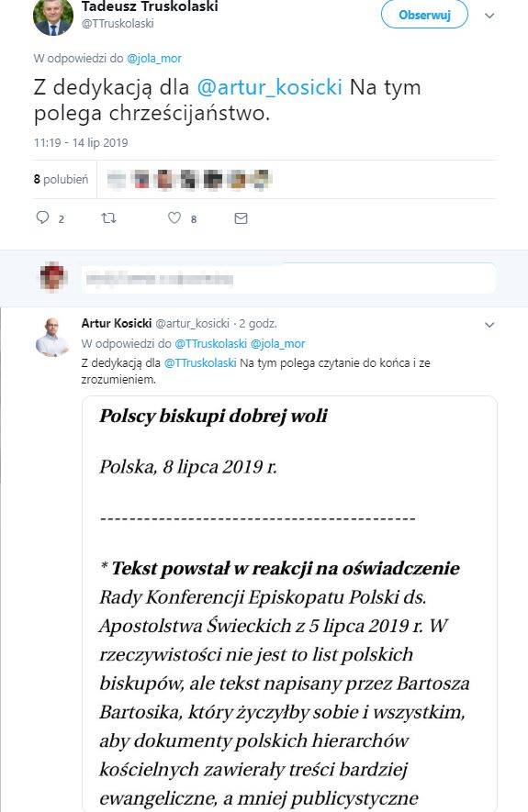The image size is (528, 812).
Task: Click the Artur Kosicki display name
Action: pos(117,323)
